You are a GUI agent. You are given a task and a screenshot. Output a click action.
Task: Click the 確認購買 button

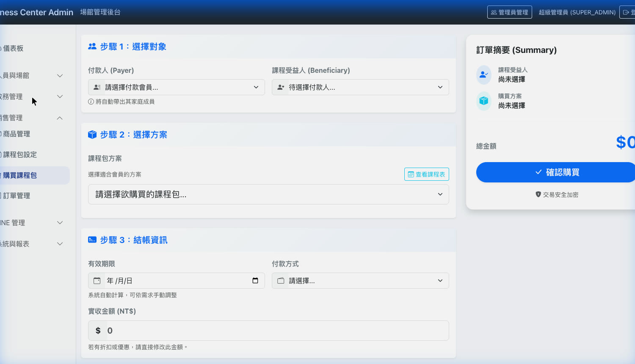point(555,172)
